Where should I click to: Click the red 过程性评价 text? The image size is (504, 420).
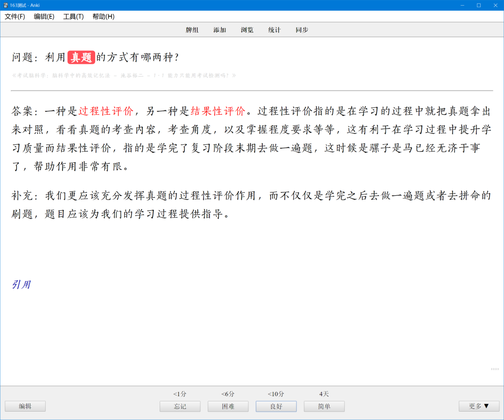point(106,111)
